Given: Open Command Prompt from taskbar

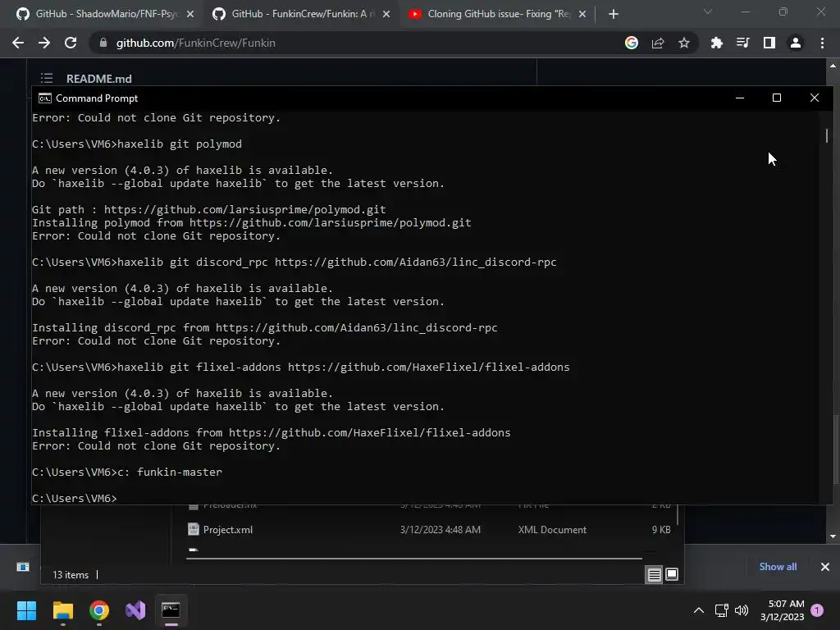Looking at the screenshot, I should point(171,610).
